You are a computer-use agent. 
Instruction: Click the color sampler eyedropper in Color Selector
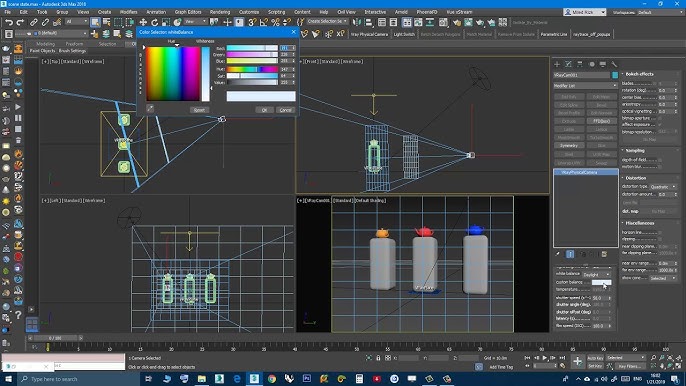(x=150, y=108)
